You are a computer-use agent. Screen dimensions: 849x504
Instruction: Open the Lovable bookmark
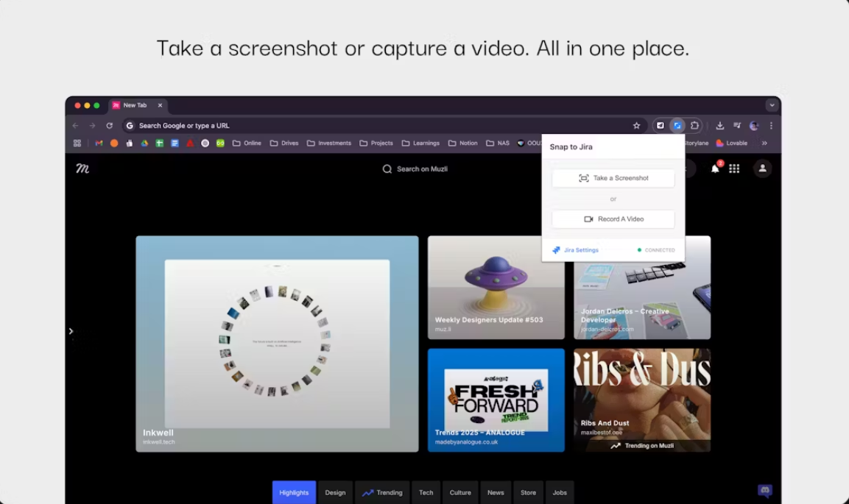pos(731,143)
